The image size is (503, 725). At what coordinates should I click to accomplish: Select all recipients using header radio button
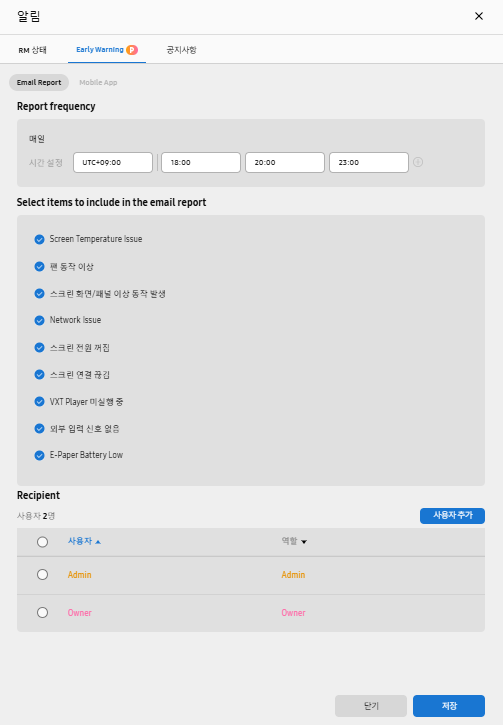pyautogui.click(x=43, y=541)
